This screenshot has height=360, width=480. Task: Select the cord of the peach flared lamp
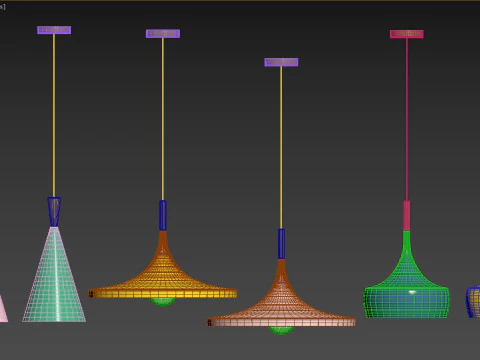pos(281,148)
